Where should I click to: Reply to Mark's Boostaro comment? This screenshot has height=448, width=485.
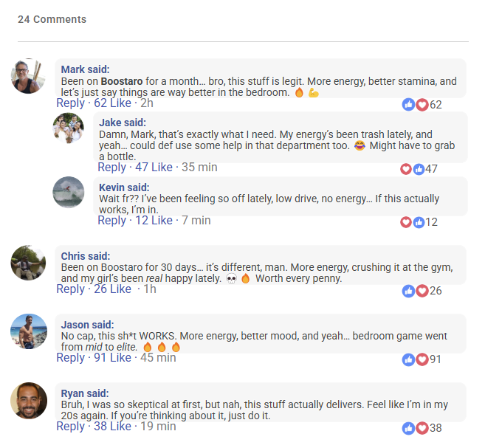[x=71, y=103]
